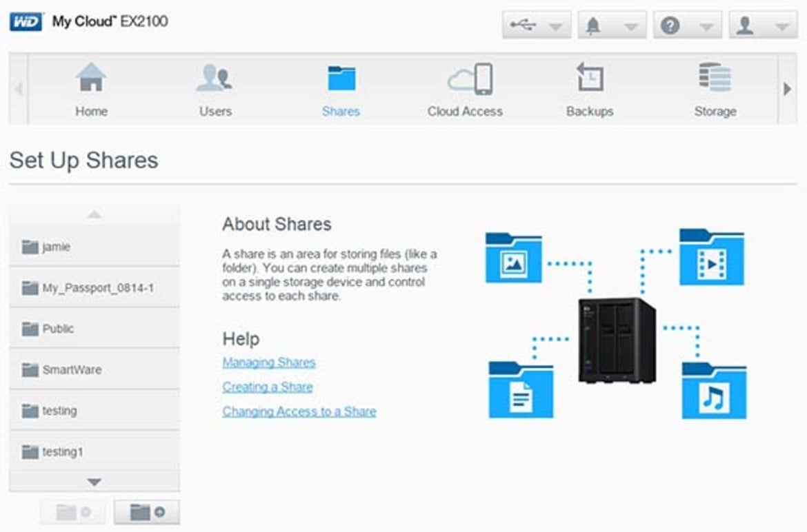This screenshot has width=807, height=532.
Task: Click the Shares tab label
Action: (x=341, y=111)
